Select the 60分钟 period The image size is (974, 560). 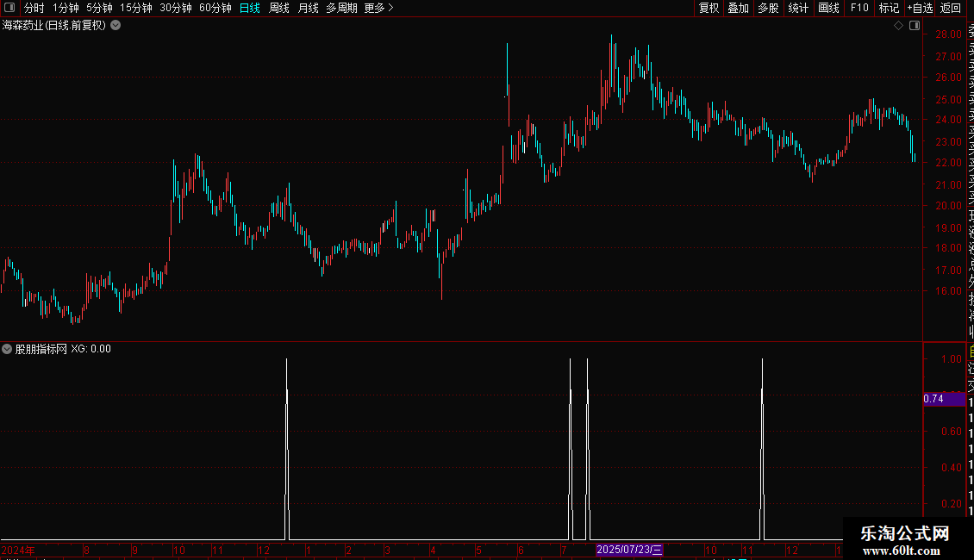pyautogui.click(x=215, y=8)
